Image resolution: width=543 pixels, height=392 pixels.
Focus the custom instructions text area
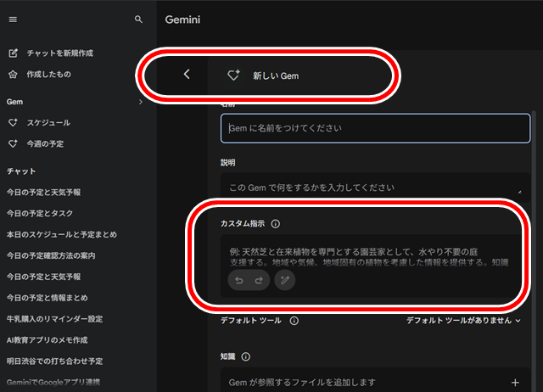pos(371,266)
